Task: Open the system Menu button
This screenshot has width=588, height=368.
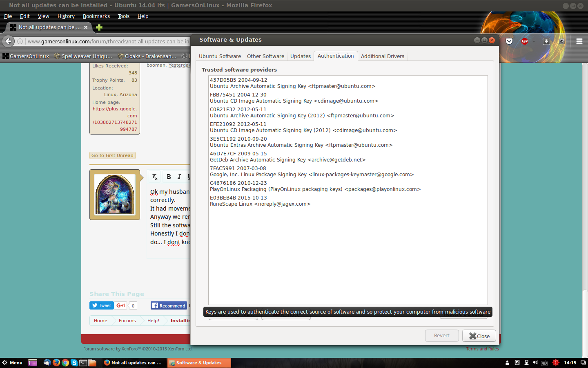Action: point(12,363)
